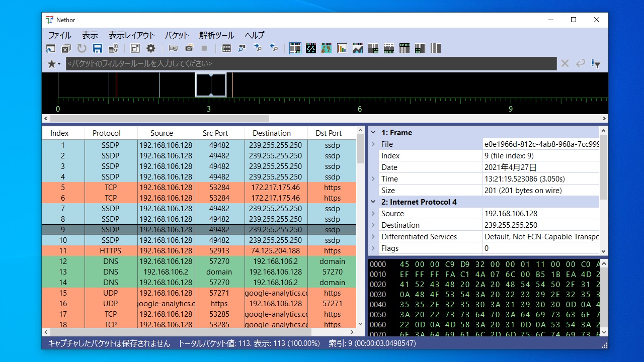Choose the fourth layout preset icon

click(420, 48)
